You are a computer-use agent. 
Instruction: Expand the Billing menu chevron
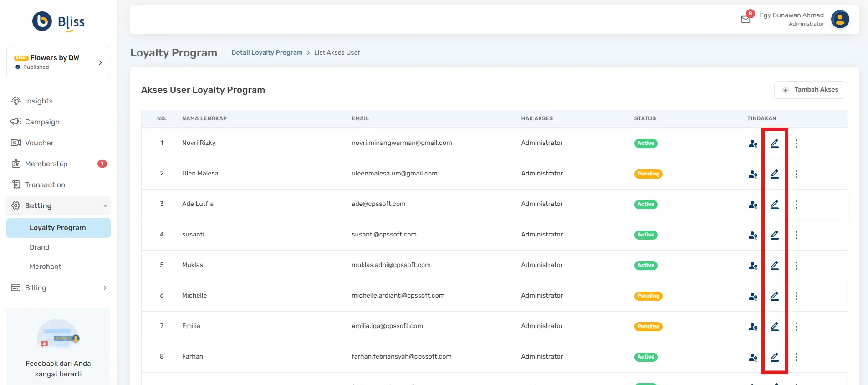coord(105,288)
